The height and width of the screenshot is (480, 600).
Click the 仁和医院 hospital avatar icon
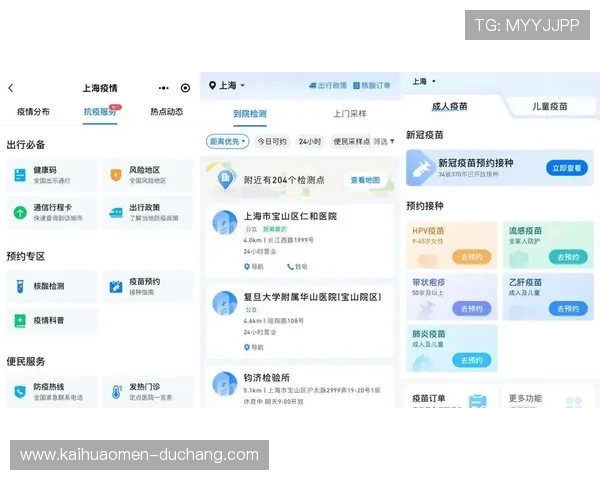225,222
